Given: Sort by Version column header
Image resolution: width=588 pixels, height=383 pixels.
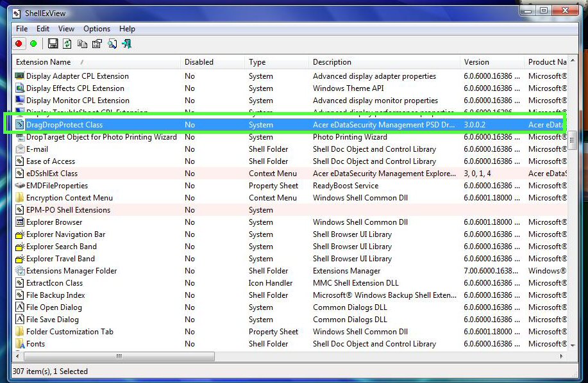Looking at the screenshot, I should [x=492, y=62].
